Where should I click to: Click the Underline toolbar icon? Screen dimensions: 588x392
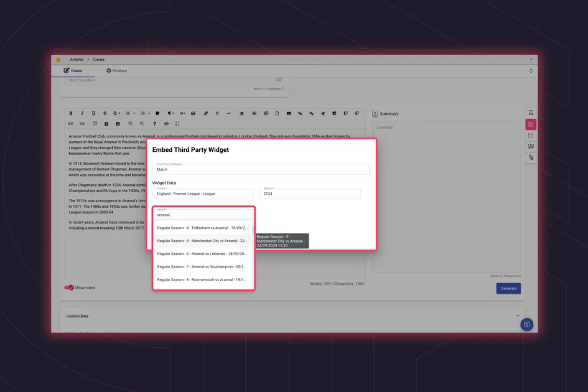93,113
